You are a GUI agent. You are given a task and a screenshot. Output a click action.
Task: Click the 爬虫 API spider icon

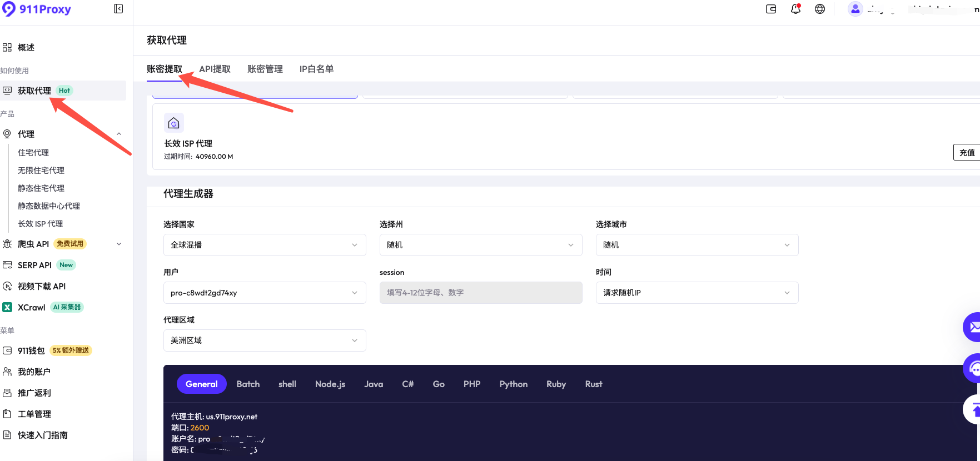(x=7, y=244)
